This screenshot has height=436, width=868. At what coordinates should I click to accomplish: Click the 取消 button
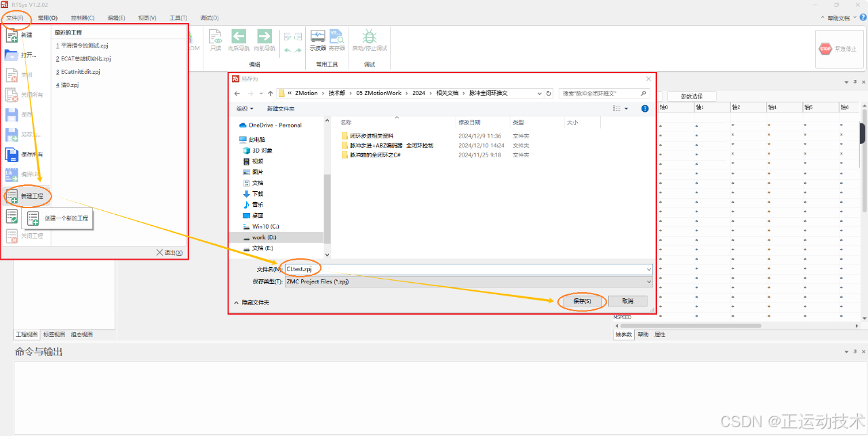(627, 301)
